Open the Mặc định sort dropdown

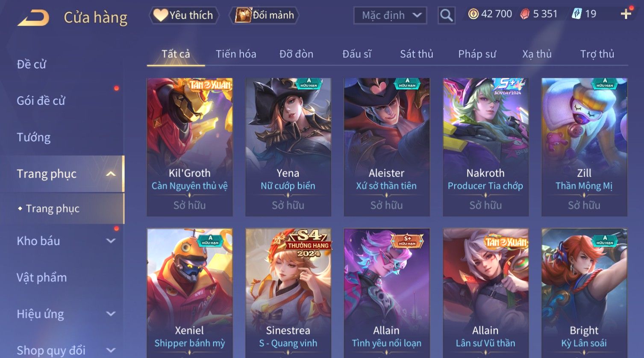(390, 15)
